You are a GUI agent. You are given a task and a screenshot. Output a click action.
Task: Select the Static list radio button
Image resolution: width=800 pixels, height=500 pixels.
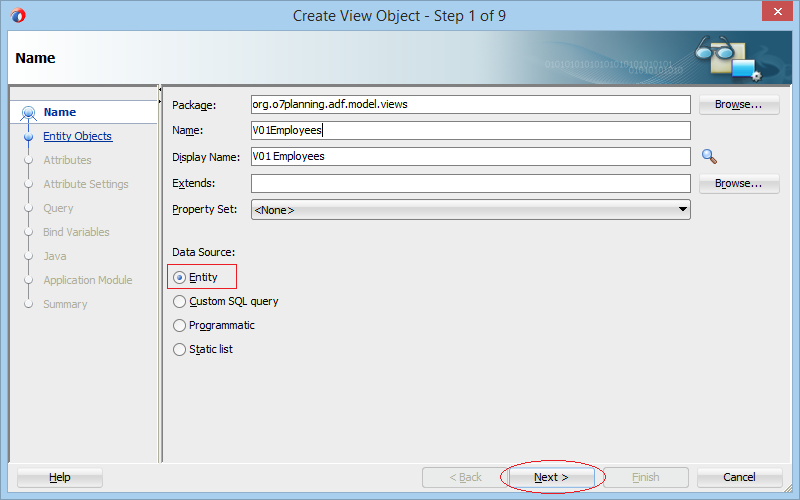pos(179,349)
